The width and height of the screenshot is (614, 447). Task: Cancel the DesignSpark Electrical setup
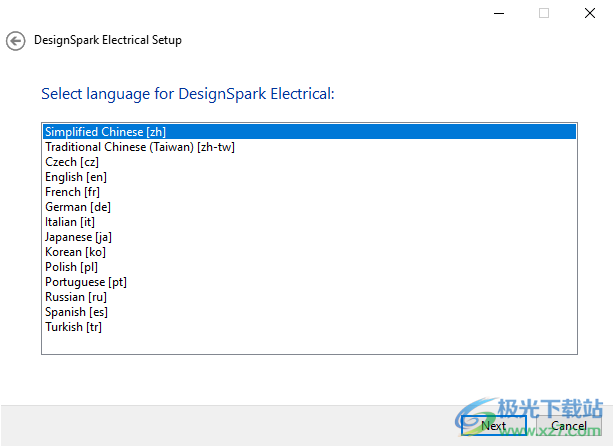click(569, 425)
